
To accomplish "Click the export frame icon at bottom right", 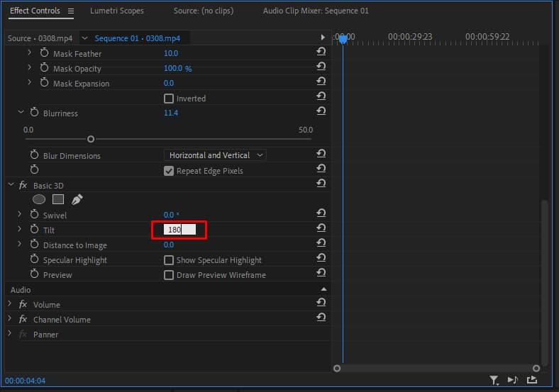I will tap(532, 380).
